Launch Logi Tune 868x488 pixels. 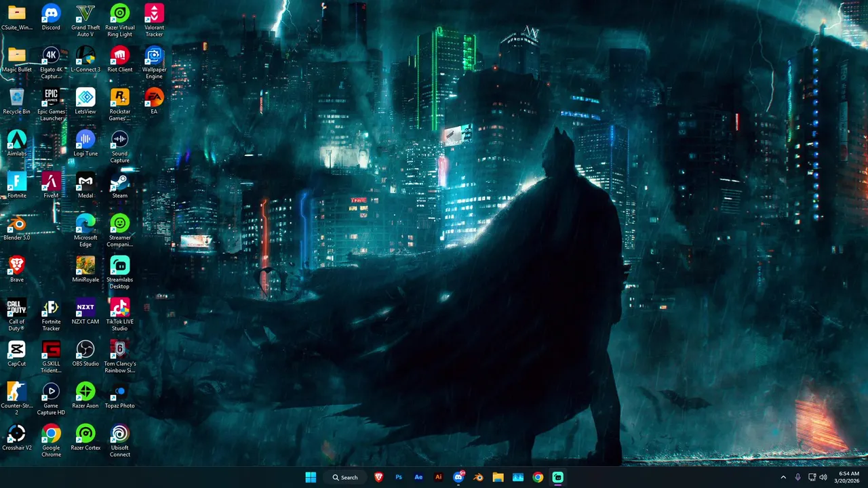(x=85, y=144)
